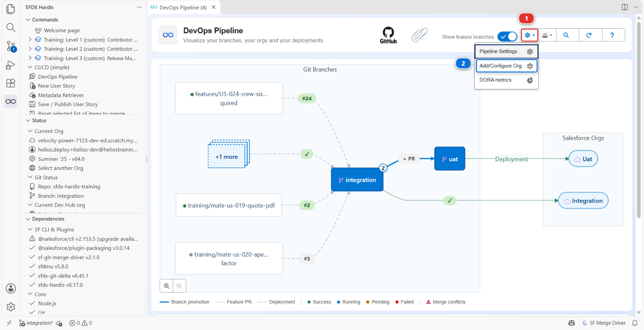Click the uat branch node
The width and height of the screenshot is (644, 330).
click(450, 159)
